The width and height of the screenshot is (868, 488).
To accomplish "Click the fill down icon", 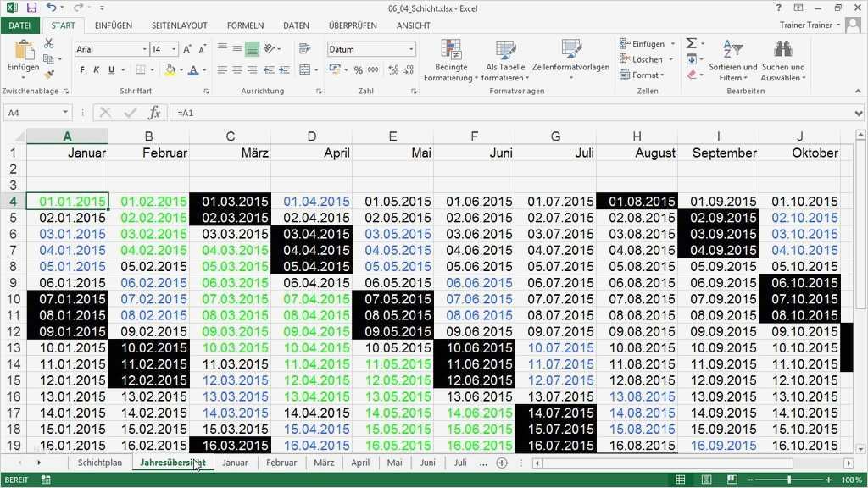I will [x=692, y=58].
